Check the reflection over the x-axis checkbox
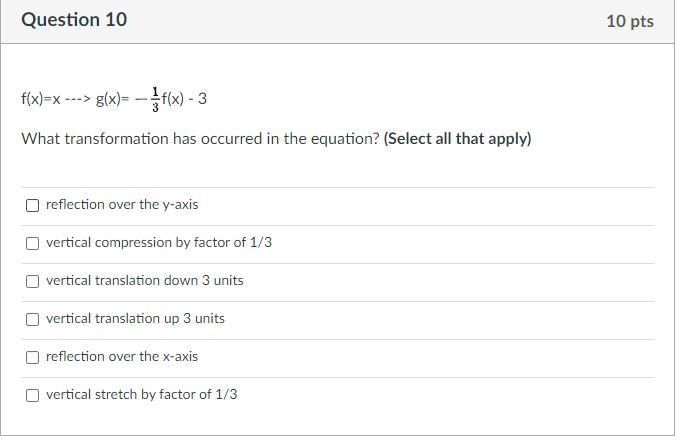 33,357
